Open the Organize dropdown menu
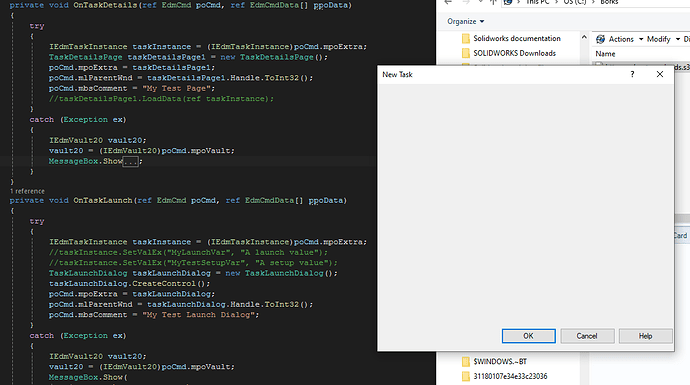Viewport: 690px width, 385px height. pos(466,21)
